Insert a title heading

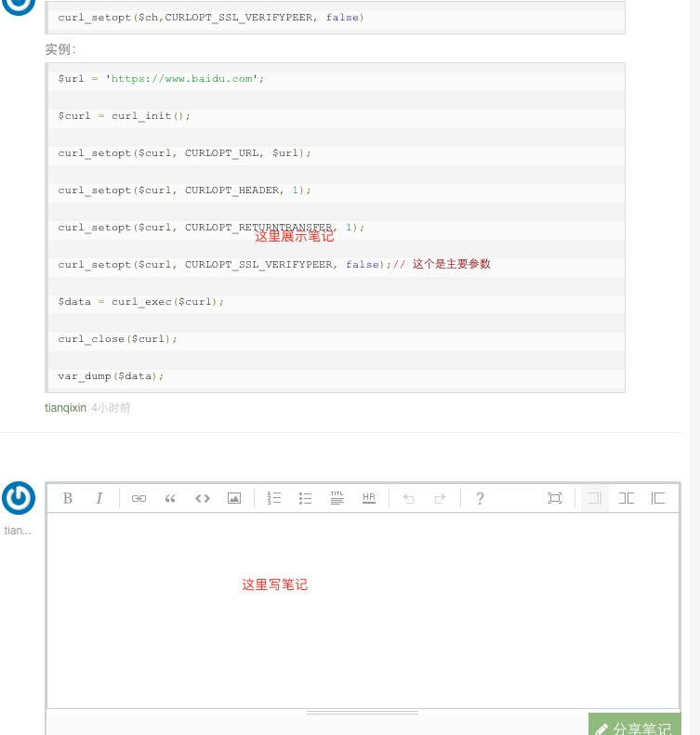pos(337,498)
